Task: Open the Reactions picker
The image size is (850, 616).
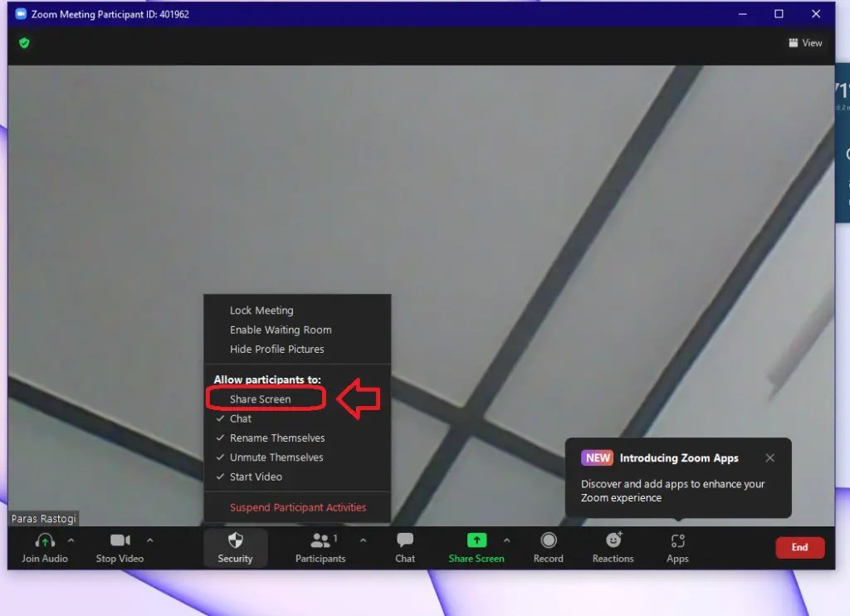Action: (612, 548)
